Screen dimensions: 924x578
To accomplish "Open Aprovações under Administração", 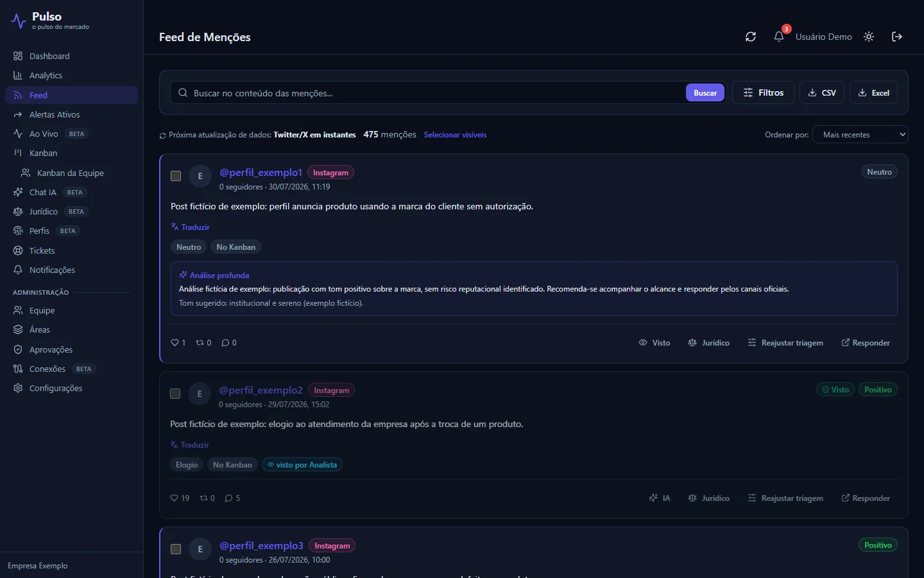I will [72, 349].
